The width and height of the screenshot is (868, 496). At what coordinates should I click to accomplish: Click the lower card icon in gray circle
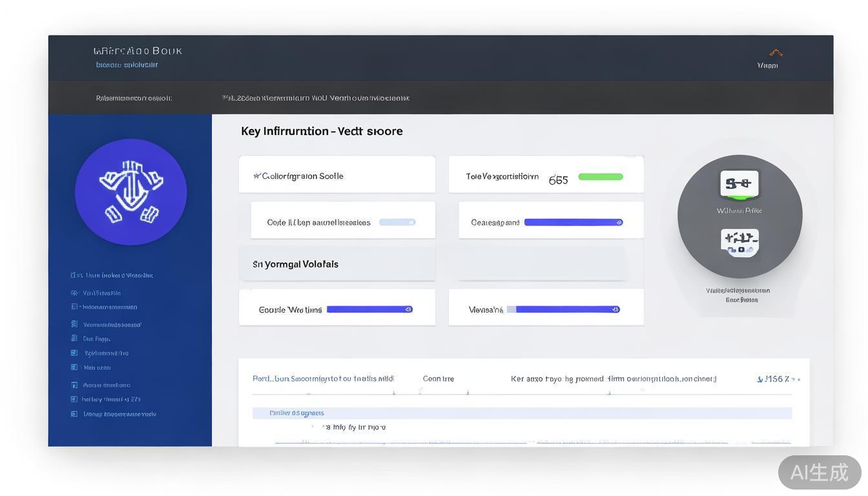click(x=739, y=242)
